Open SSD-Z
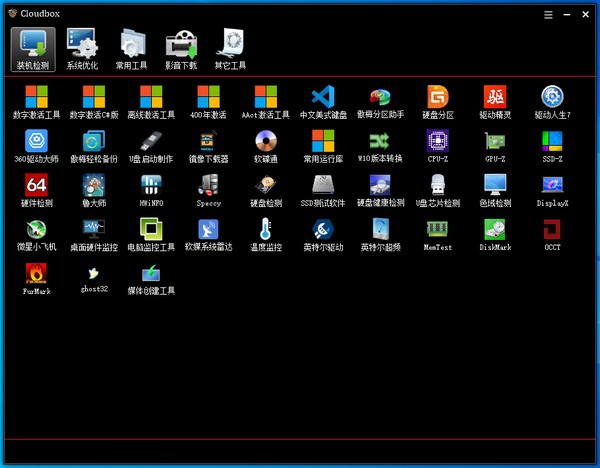The image size is (600, 468). pyautogui.click(x=552, y=146)
